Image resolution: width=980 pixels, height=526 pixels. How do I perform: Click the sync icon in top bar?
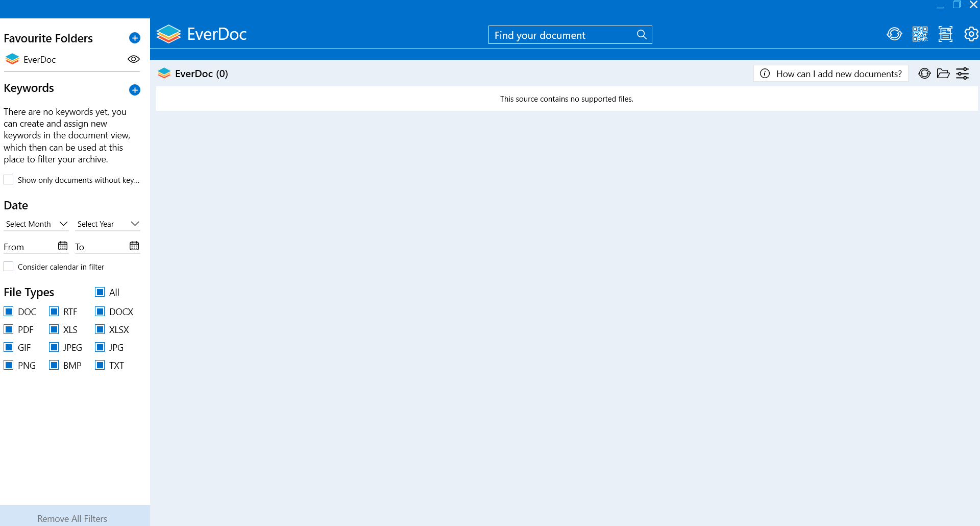894,34
